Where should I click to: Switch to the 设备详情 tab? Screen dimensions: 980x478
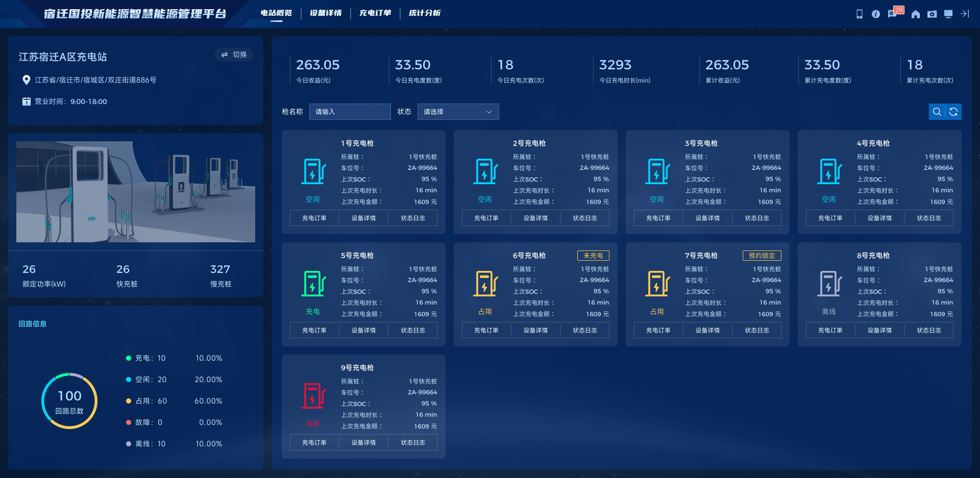click(326, 13)
